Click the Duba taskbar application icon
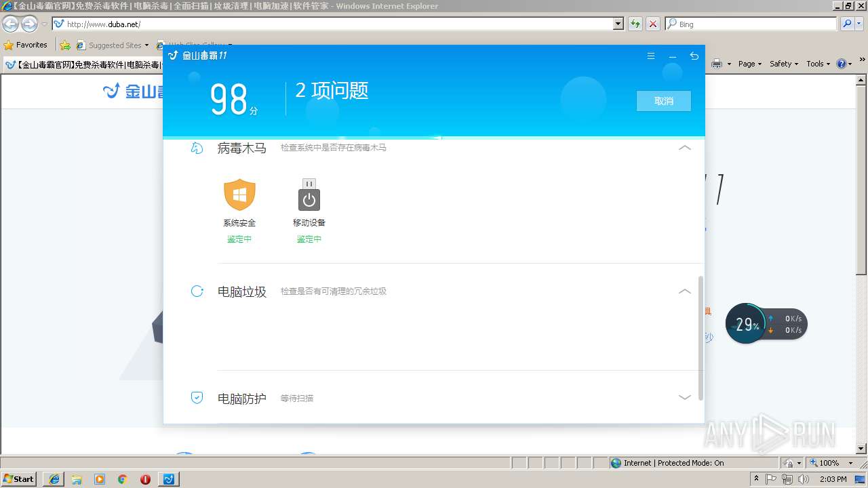868x488 pixels. 169,479
